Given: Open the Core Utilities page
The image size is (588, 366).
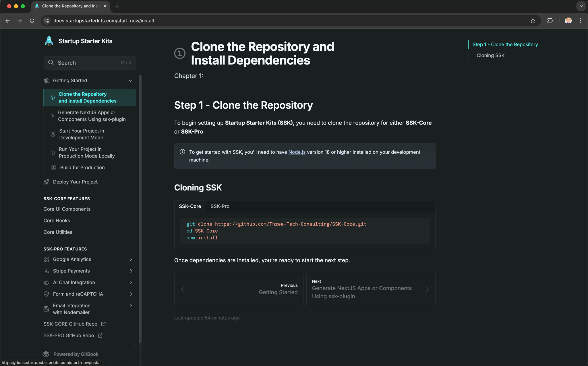Looking at the screenshot, I should (58, 232).
